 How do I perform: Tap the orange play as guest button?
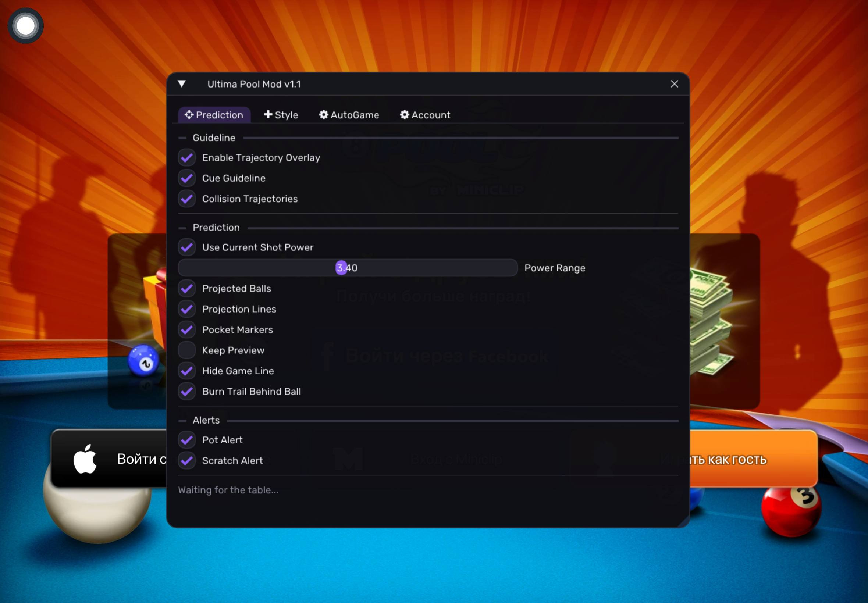click(754, 459)
